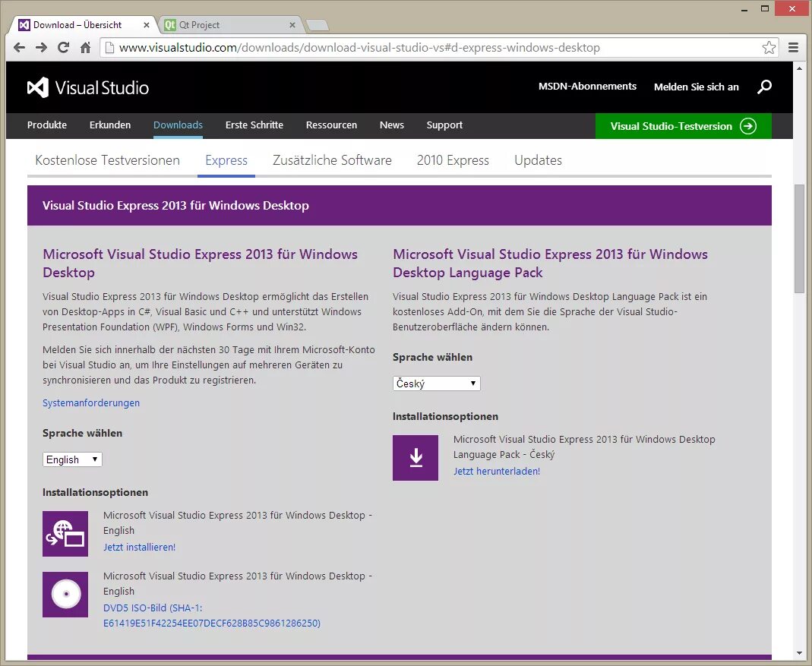Image resolution: width=812 pixels, height=666 pixels.
Task: Bookmark this page with star icon
Action: point(769,48)
